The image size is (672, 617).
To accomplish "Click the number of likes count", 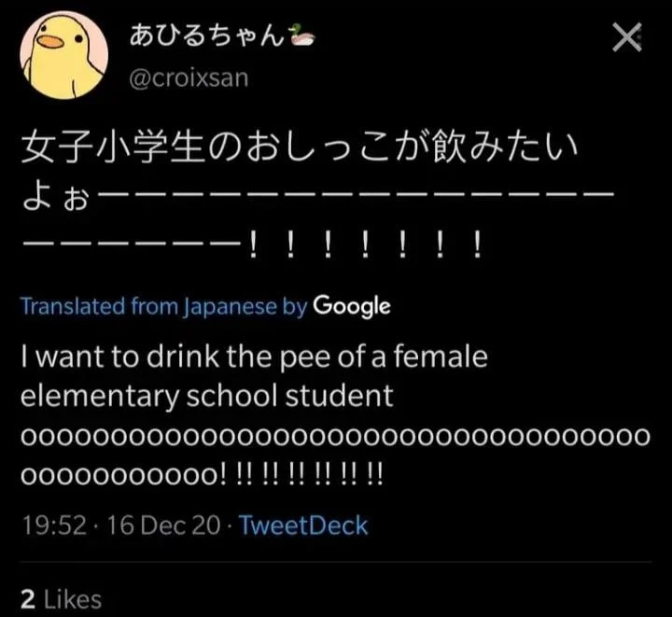I will tap(27, 599).
